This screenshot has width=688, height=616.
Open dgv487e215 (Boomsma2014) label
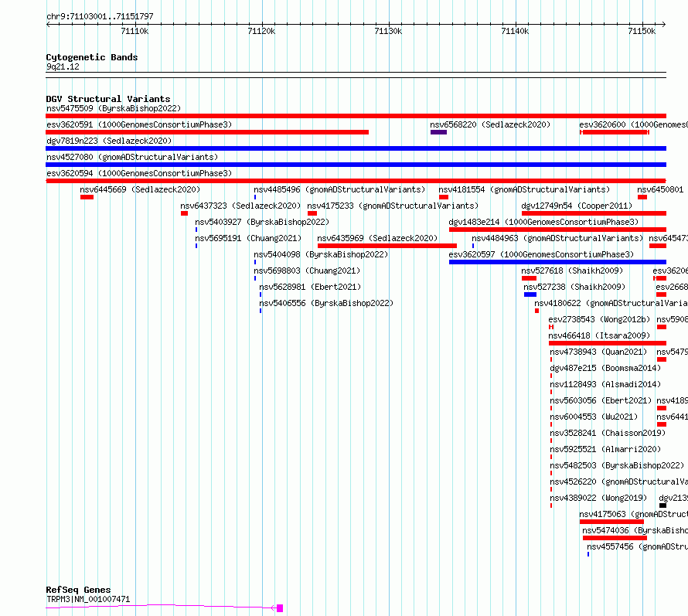tap(605, 368)
